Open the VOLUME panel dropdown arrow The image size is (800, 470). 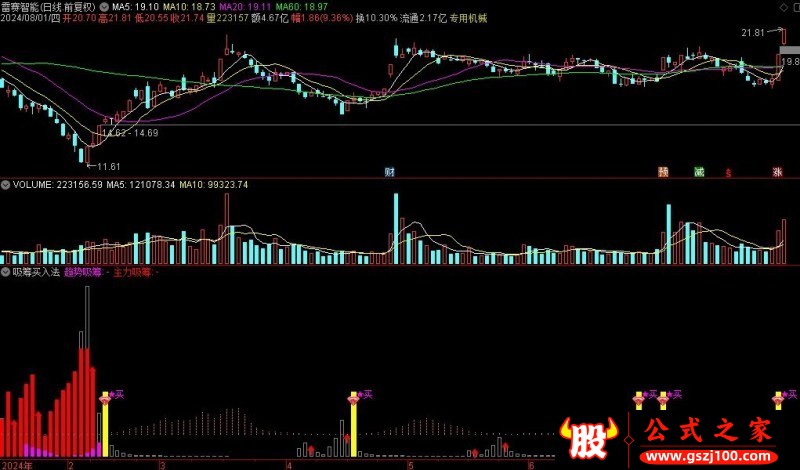coord(6,185)
